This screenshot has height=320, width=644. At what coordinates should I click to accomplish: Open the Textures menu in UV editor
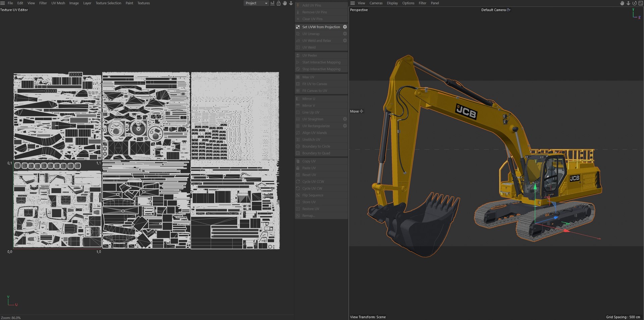point(144,3)
